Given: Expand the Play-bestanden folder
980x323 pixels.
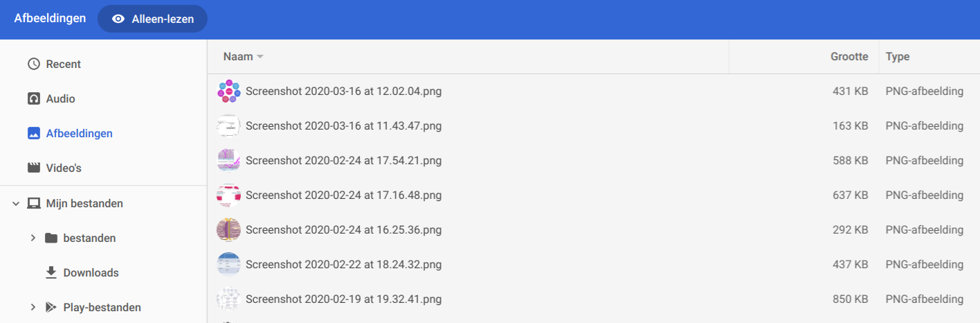Looking at the screenshot, I should [33, 308].
